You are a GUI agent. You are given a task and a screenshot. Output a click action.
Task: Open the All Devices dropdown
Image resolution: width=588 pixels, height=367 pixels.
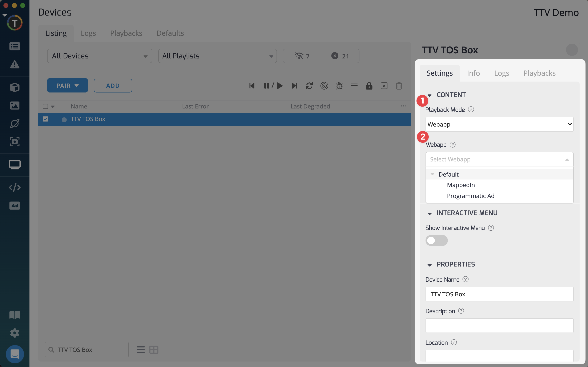click(x=100, y=56)
